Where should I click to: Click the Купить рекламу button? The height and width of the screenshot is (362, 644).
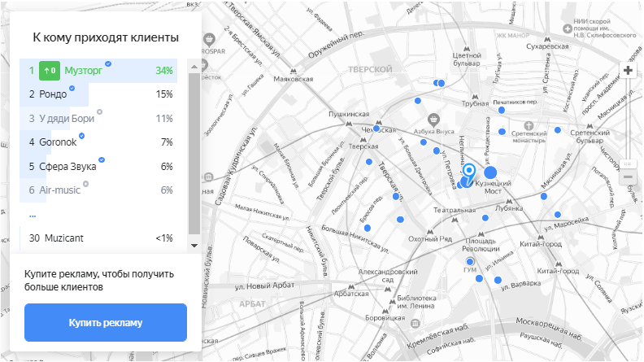coord(106,323)
